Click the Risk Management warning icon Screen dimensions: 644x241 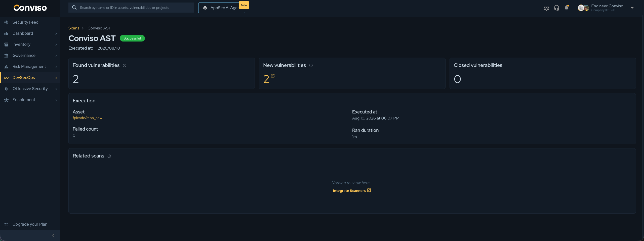coord(6,67)
